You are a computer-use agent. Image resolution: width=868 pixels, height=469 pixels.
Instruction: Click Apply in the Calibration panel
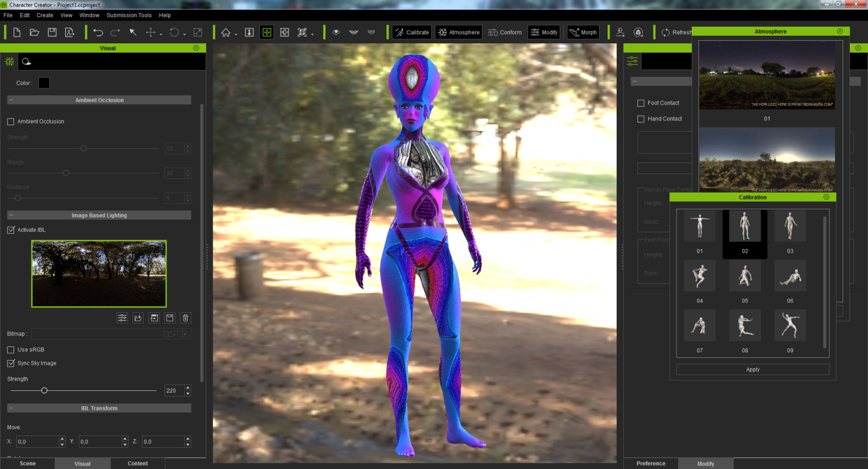[x=753, y=370]
